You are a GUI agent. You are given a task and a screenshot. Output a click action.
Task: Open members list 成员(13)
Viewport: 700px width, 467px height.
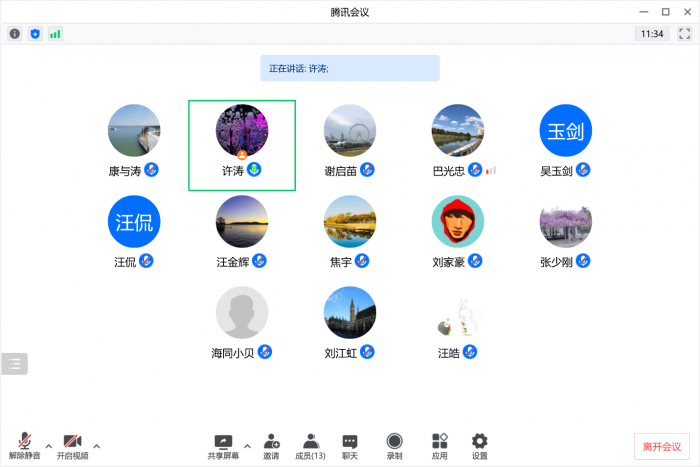coord(311,446)
